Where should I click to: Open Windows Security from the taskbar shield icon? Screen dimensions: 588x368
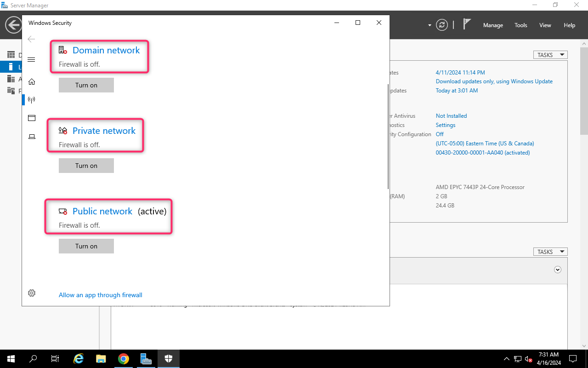[x=168, y=359]
